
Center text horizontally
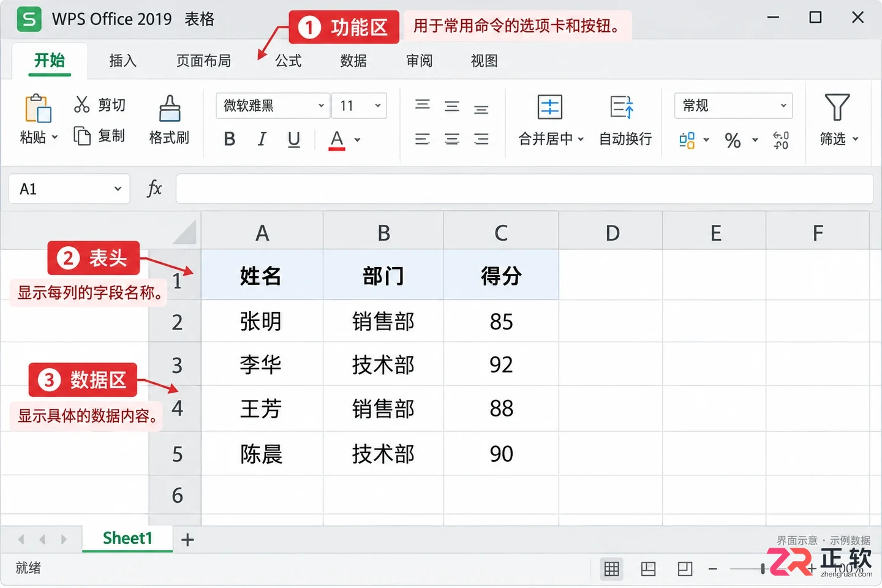point(452,139)
